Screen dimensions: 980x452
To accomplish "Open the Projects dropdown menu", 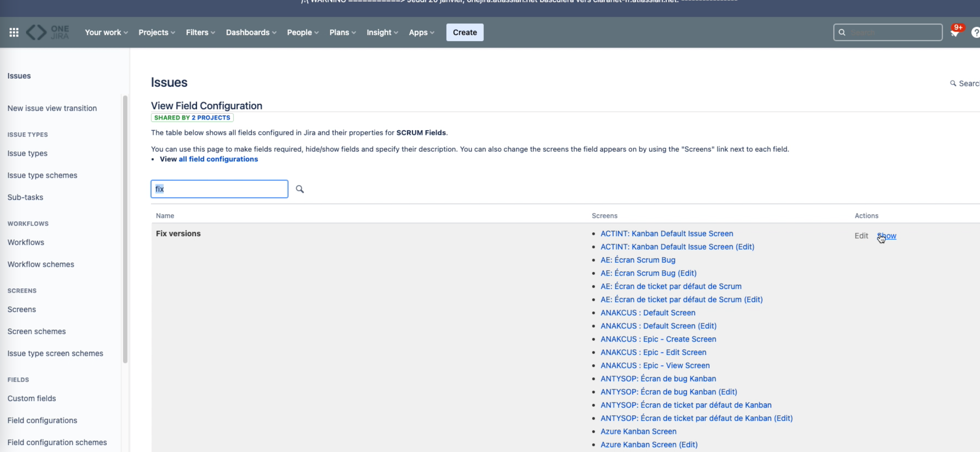I will (157, 33).
